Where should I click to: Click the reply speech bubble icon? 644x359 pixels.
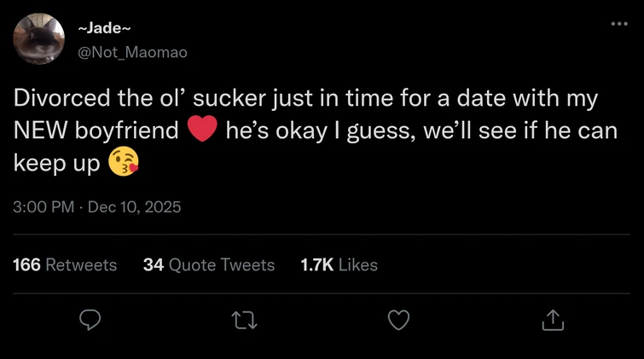[x=90, y=321]
